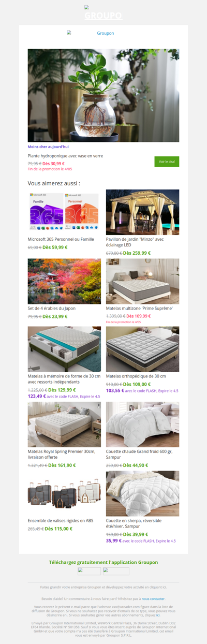The height and width of the screenshot is (644, 207).
Task: Click the 'Voir le deal' button
Action: click(167, 162)
